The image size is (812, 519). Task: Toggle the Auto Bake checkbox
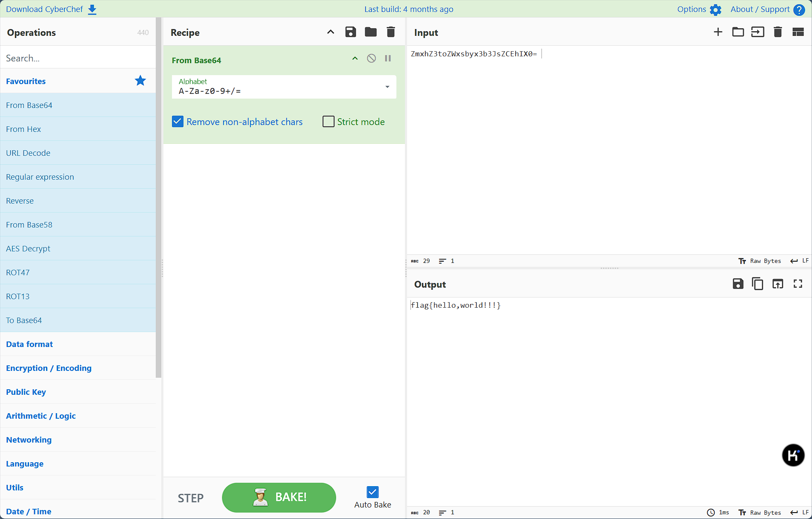373,492
